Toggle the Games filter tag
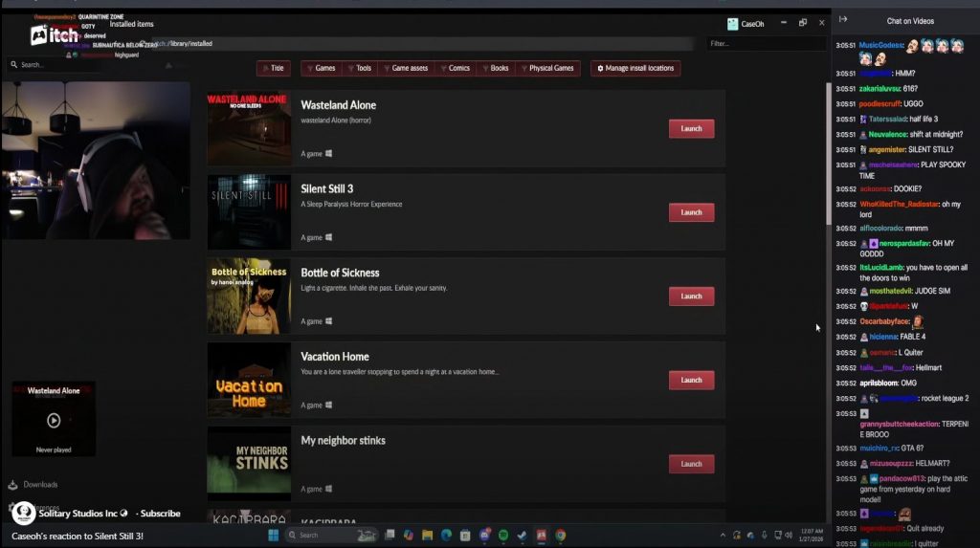The image size is (980, 548). 322,68
